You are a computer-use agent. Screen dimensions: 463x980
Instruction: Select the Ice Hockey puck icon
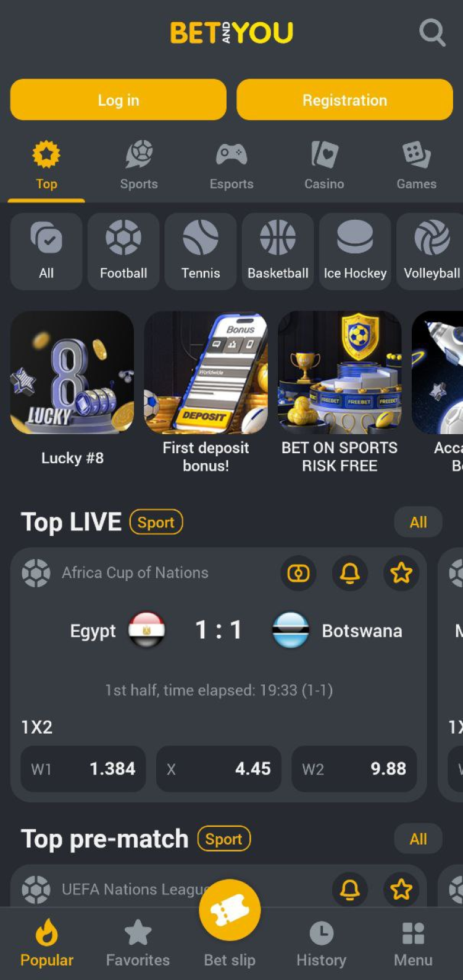(355, 238)
